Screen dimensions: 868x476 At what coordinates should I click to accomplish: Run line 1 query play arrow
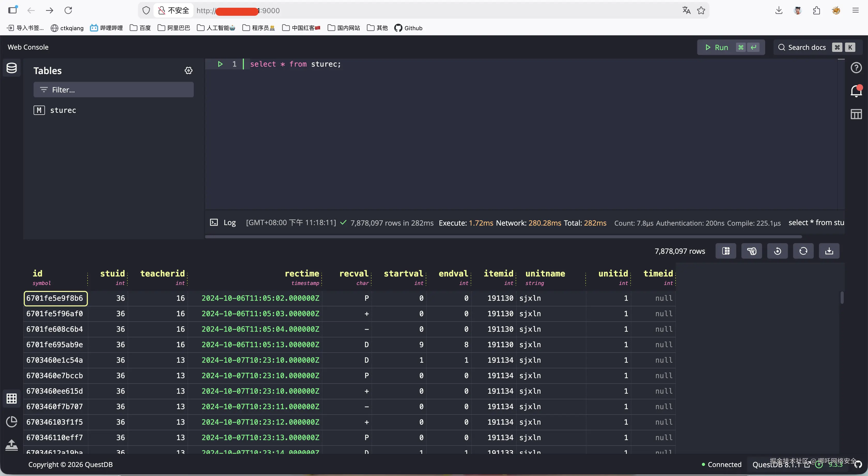click(x=220, y=64)
